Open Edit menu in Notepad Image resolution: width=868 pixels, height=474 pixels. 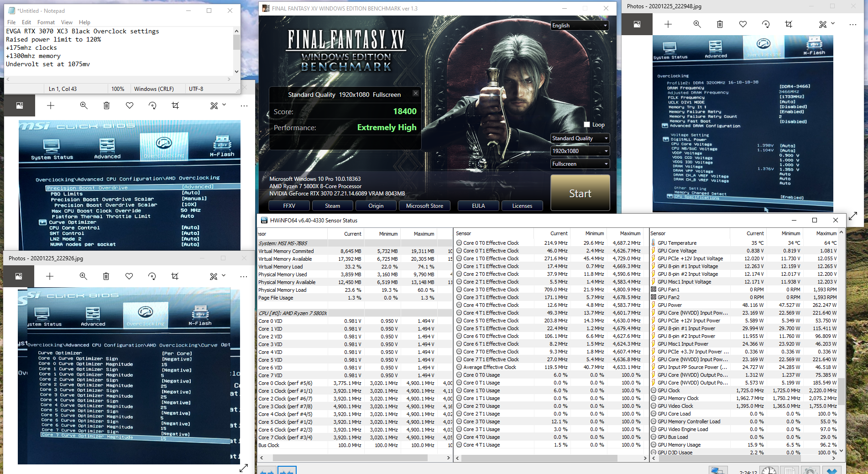tap(26, 22)
